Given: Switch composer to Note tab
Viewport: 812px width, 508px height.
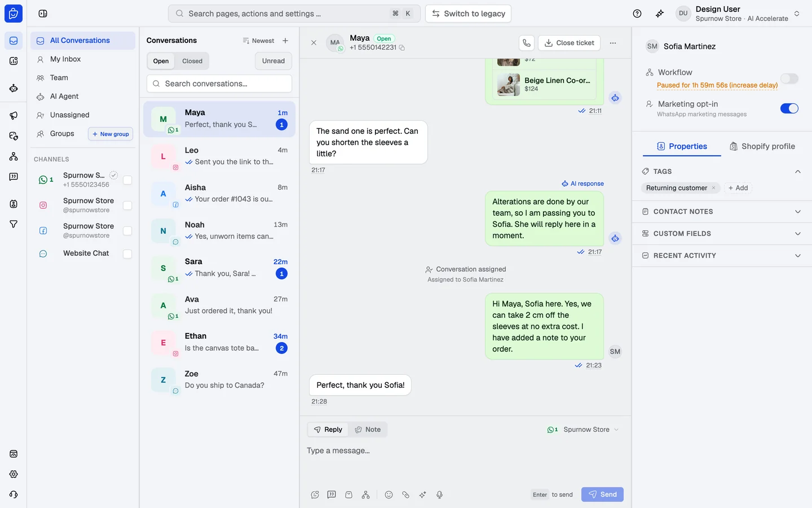Looking at the screenshot, I should pyautogui.click(x=368, y=430).
